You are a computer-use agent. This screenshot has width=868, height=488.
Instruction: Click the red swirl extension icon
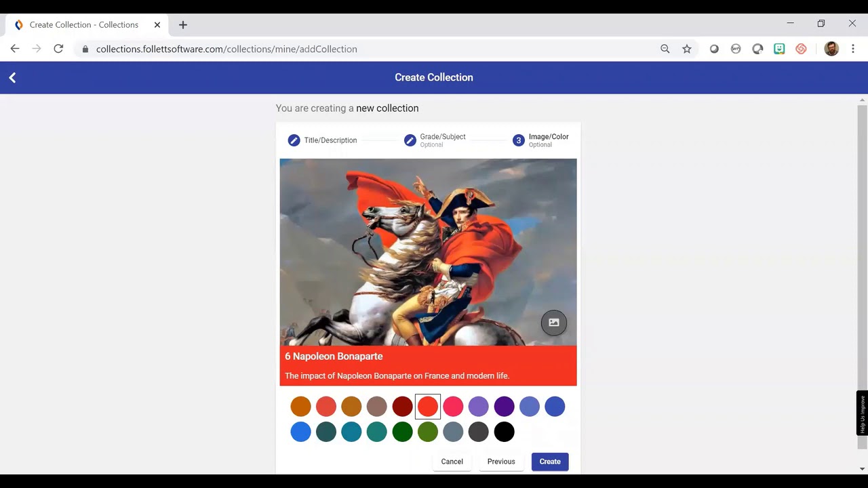pyautogui.click(x=801, y=49)
